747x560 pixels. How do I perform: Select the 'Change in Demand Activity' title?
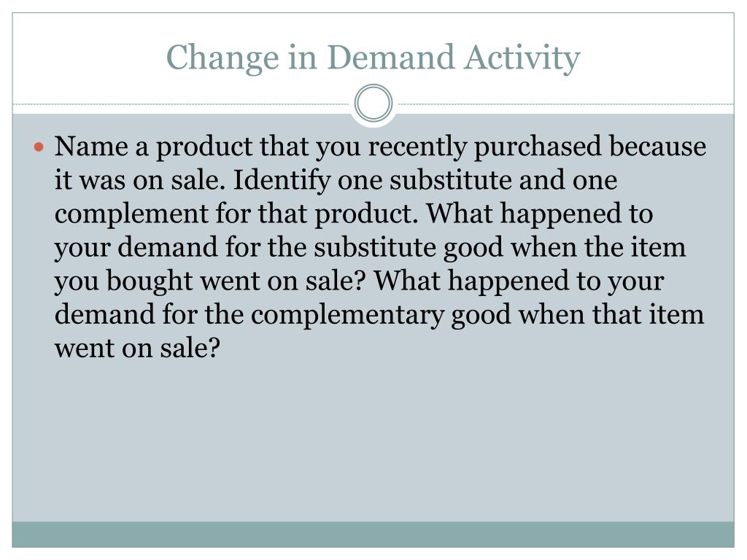pyautogui.click(x=373, y=58)
